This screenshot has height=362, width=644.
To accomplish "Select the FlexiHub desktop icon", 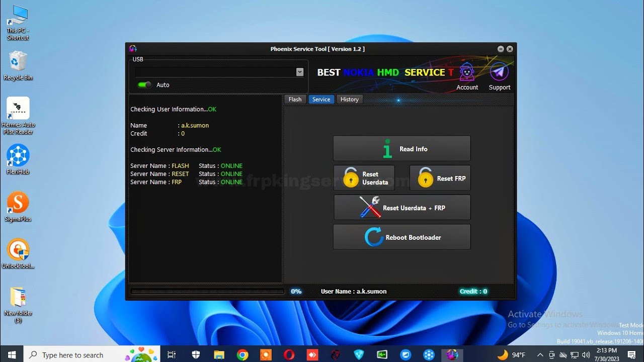I will [18, 159].
